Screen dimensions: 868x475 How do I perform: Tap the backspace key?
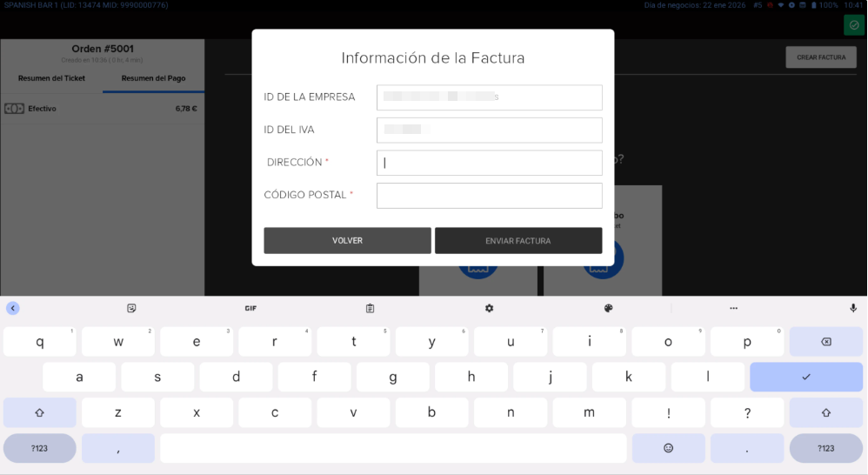(826, 342)
